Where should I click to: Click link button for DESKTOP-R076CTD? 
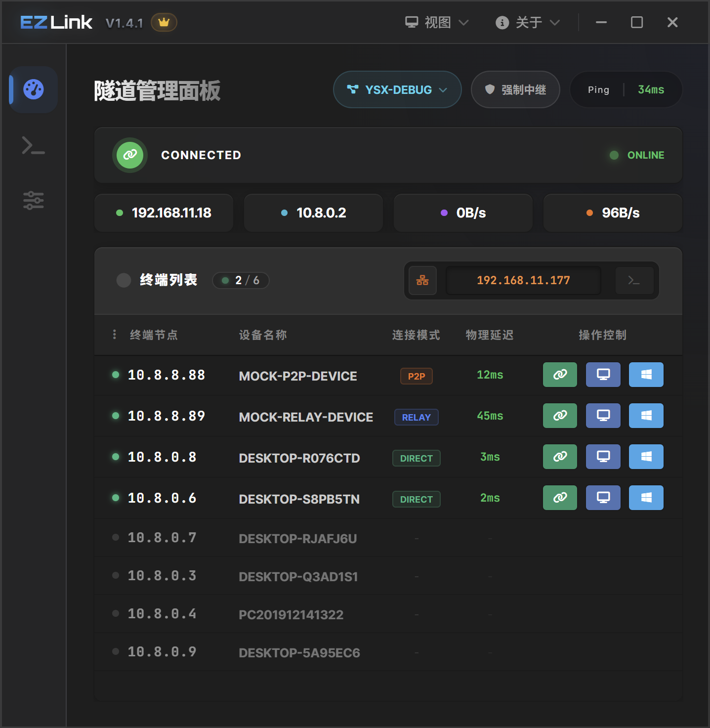560,457
